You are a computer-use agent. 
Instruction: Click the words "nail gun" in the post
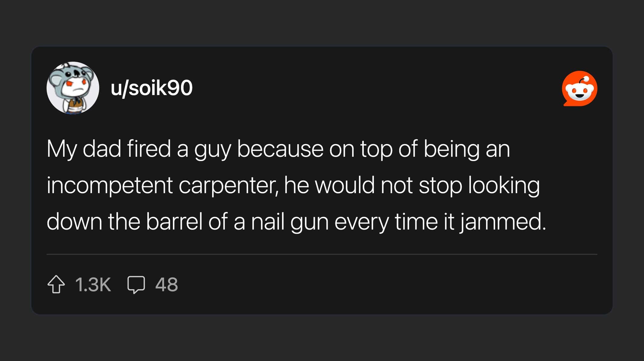click(x=290, y=222)
